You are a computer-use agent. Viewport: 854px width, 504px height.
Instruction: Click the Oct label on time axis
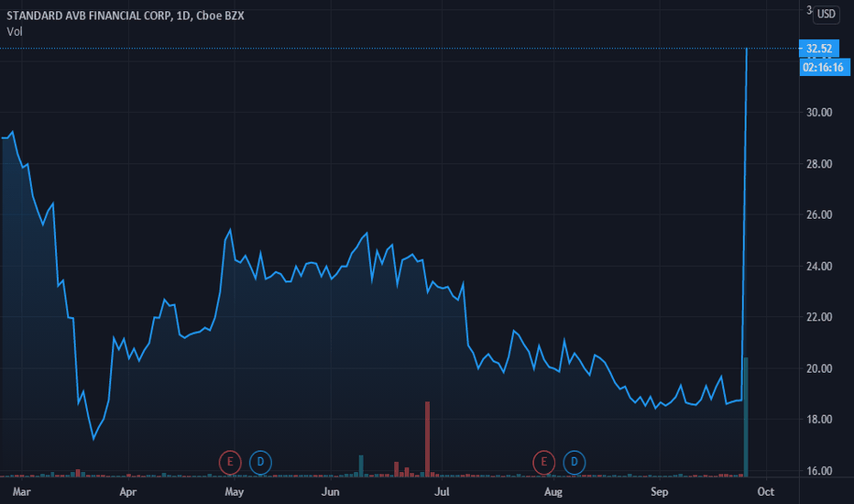coord(766,492)
